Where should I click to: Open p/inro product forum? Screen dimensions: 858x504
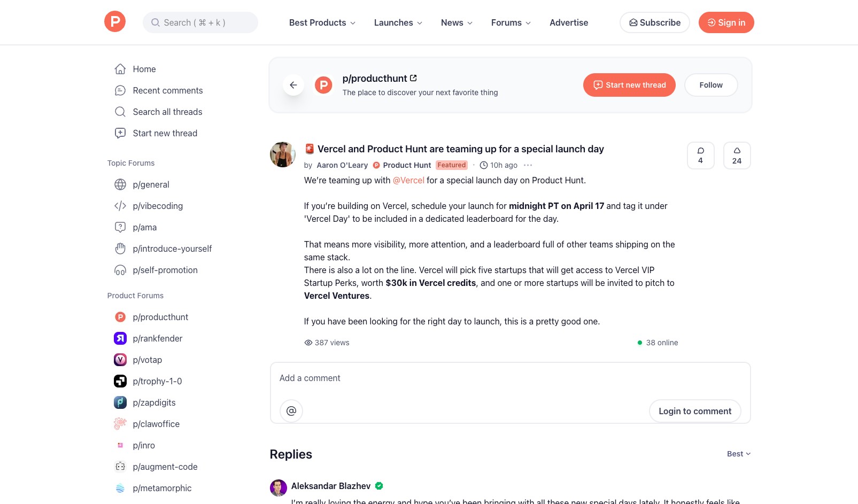point(144,445)
